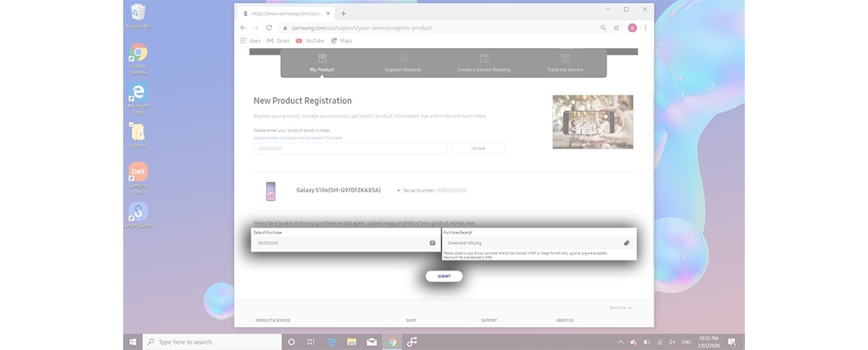Image resolution: width=868 pixels, height=350 pixels.
Task: Launch Samsung DeX desktop shortcut
Action: coord(138,178)
